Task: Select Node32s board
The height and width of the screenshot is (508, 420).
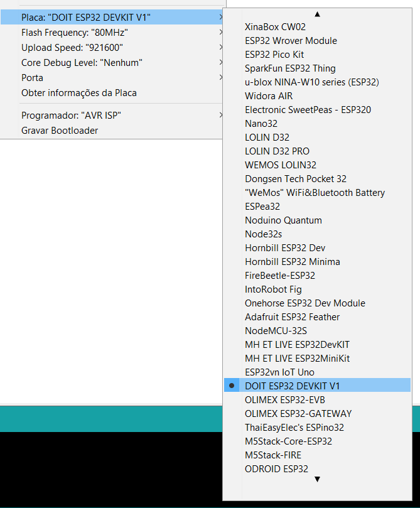Action: click(x=317, y=234)
